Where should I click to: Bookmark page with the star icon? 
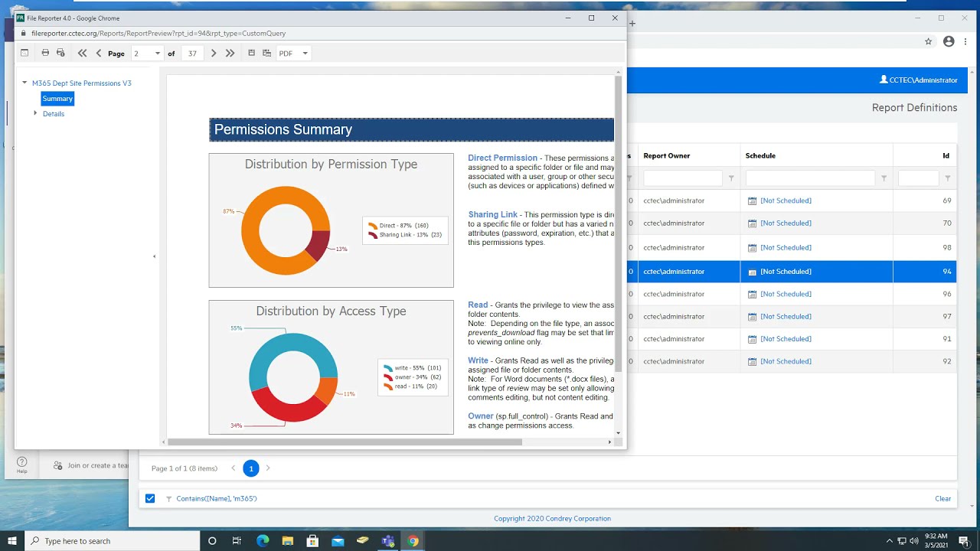pos(928,41)
